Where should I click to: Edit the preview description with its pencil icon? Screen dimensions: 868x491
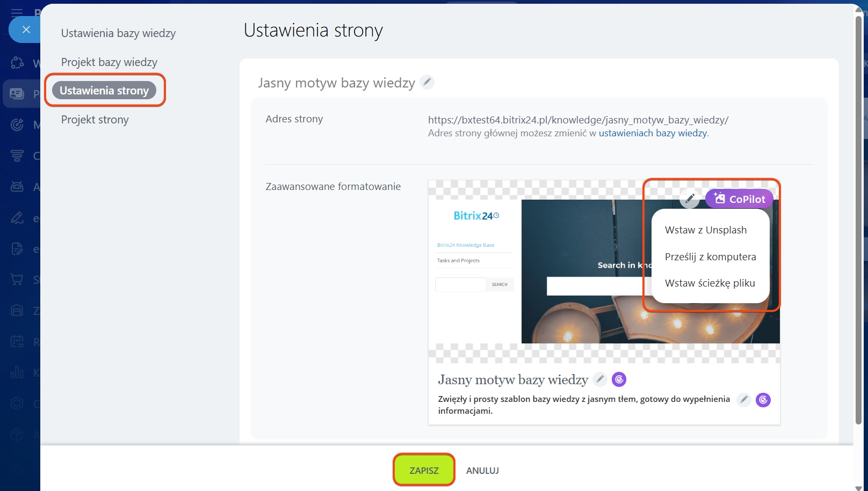click(x=744, y=399)
